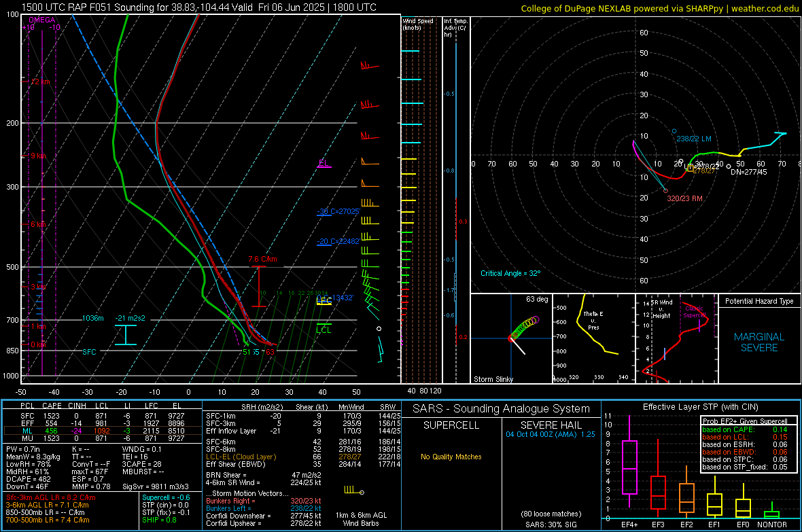Click the 'SARS: 30% SIG' text
802x532 pixels.
(x=551, y=525)
